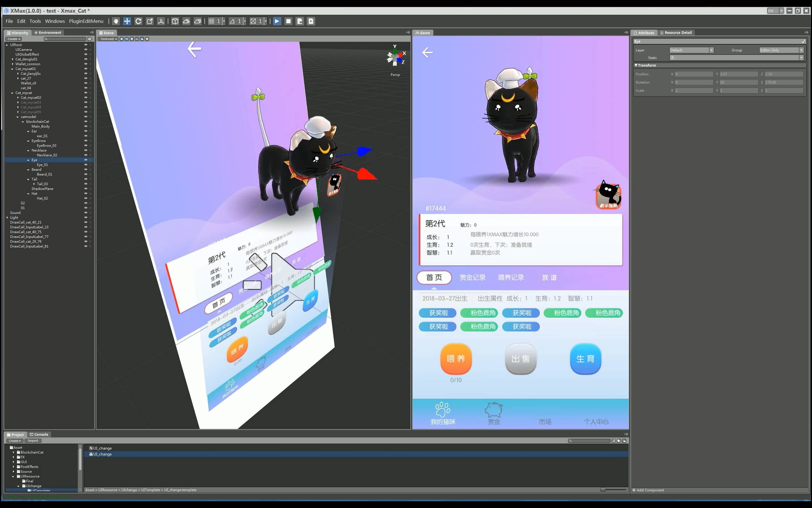Expand Cat_denglu01 in hierarchy
Viewport: 812px width, 508px height.
click(x=13, y=59)
